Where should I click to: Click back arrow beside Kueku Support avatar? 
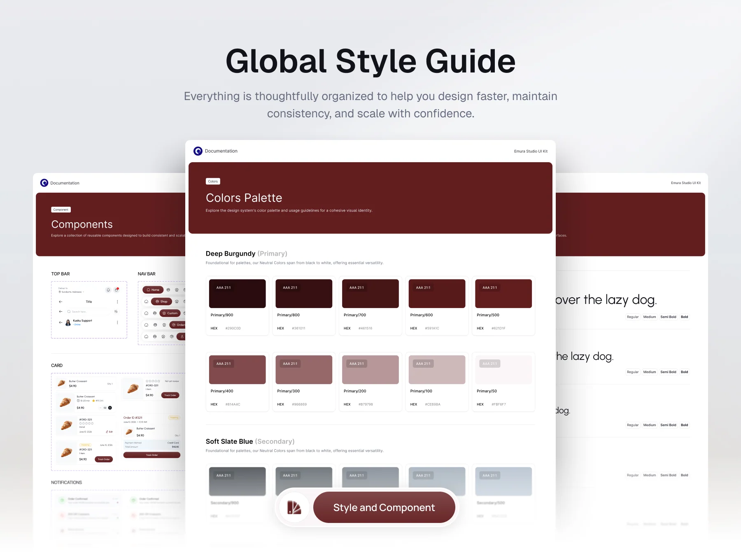pos(61,322)
